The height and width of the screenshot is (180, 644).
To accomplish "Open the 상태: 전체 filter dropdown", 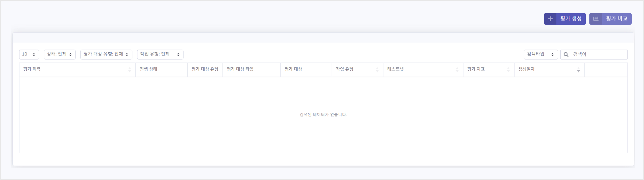I will (60, 54).
